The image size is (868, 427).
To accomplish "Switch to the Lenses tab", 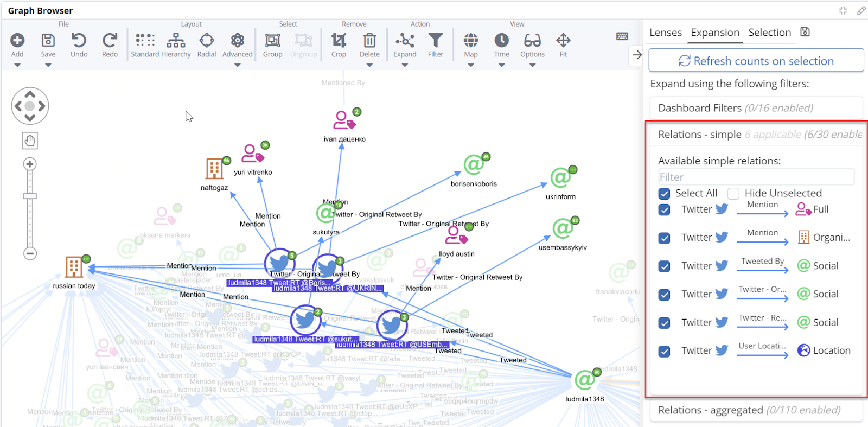I will click(666, 33).
